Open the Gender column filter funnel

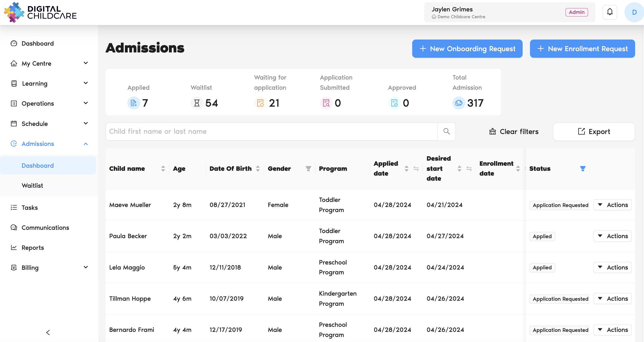click(x=308, y=168)
